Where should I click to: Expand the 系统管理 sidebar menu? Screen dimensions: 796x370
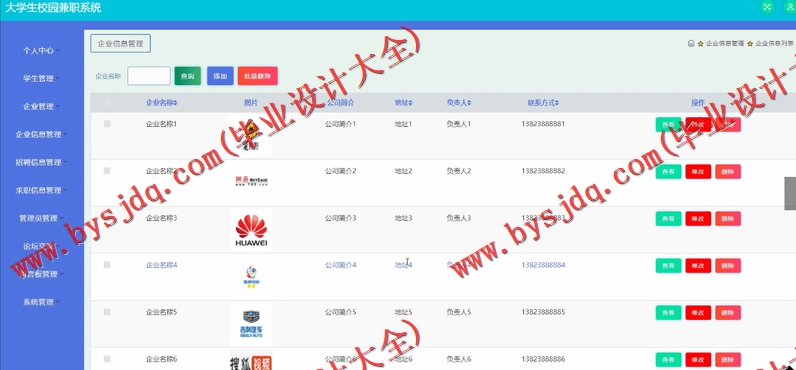(x=41, y=302)
